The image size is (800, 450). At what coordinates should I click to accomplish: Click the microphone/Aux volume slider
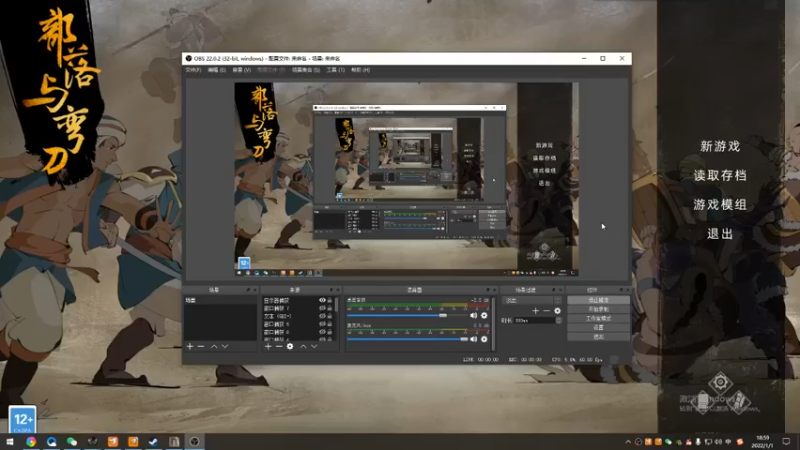407,339
